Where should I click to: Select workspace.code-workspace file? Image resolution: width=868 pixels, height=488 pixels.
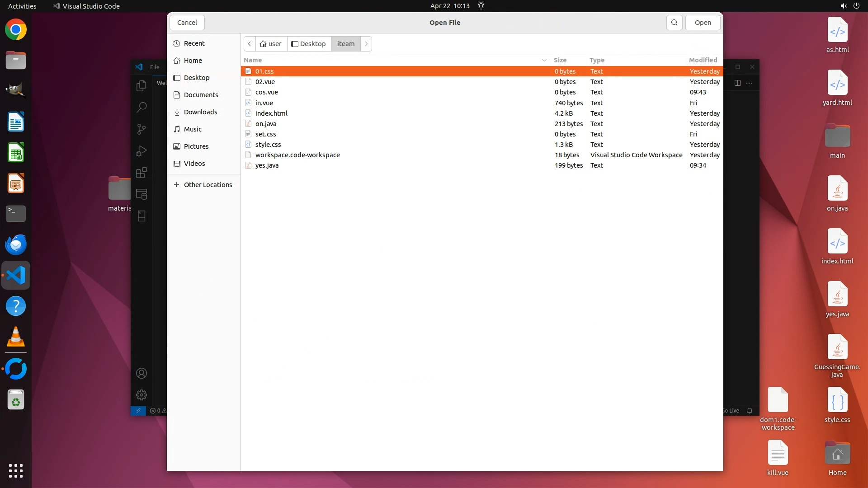(297, 155)
